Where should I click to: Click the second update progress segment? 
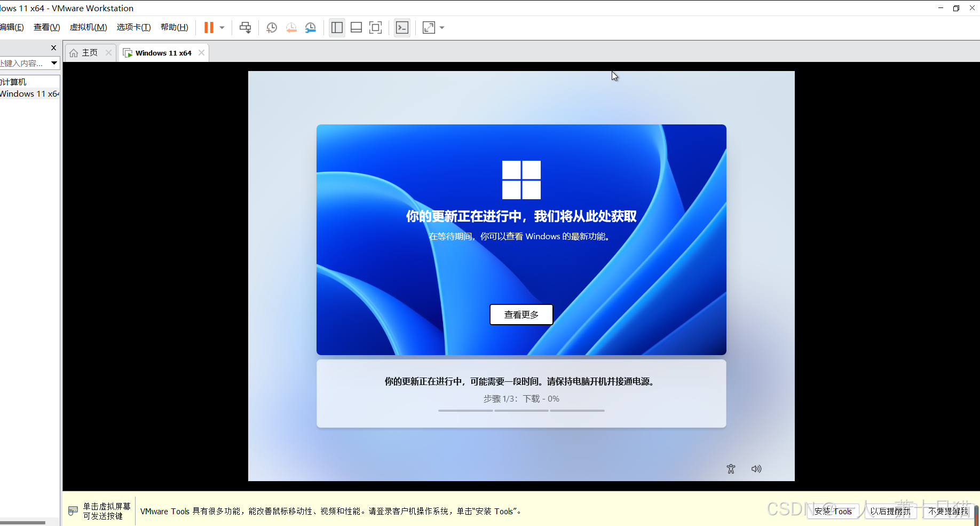tap(521, 411)
